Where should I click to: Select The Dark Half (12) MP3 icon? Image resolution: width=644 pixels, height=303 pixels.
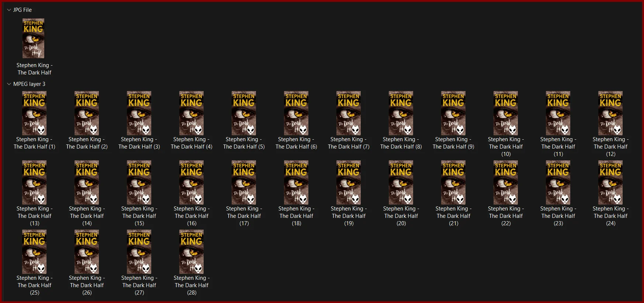coord(610,113)
